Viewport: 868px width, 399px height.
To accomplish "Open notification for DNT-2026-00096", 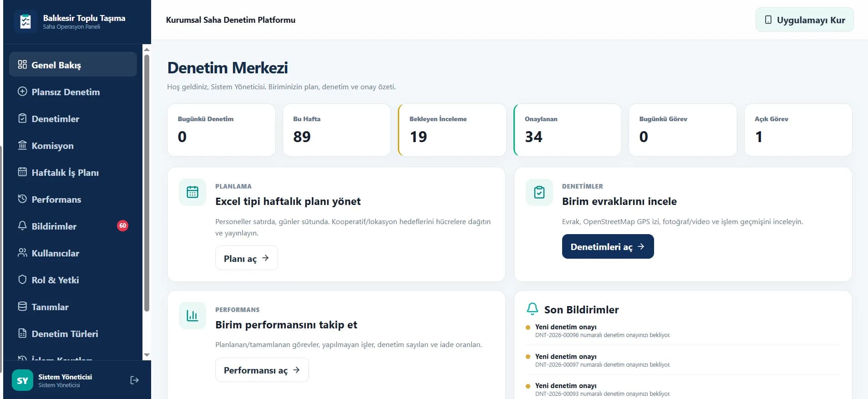I will pyautogui.click(x=683, y=331).
